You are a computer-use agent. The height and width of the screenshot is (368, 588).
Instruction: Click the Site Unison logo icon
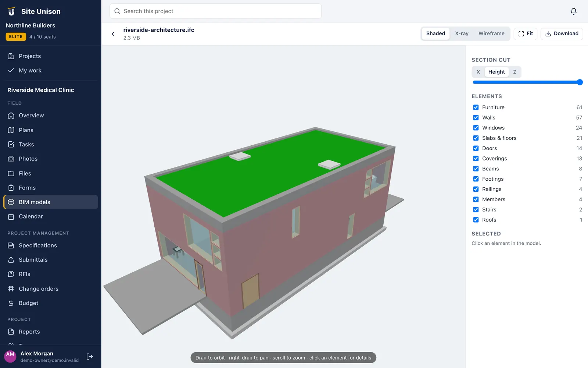pos(11,11)
